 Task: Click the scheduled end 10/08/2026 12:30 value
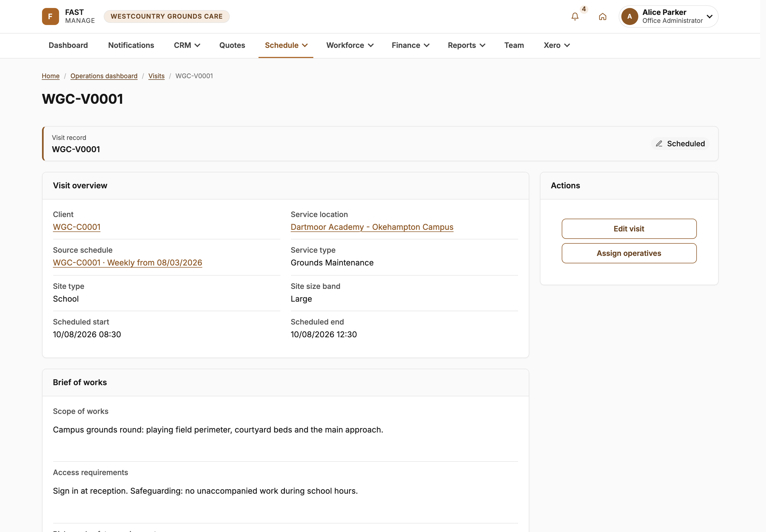(x=324, y=334)
